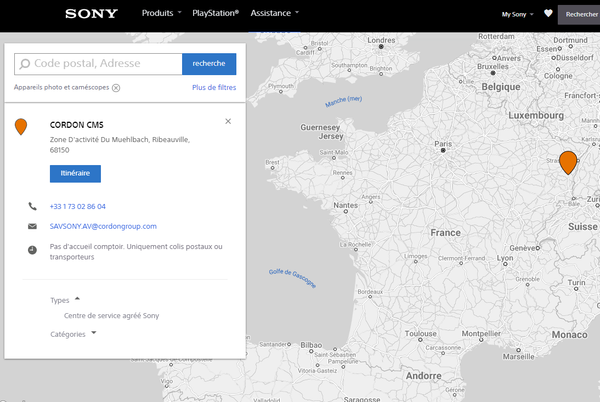Click the orange pin beside CORDON CMS
This screenshot has width=600, height=402.
[x=21, y=127]
